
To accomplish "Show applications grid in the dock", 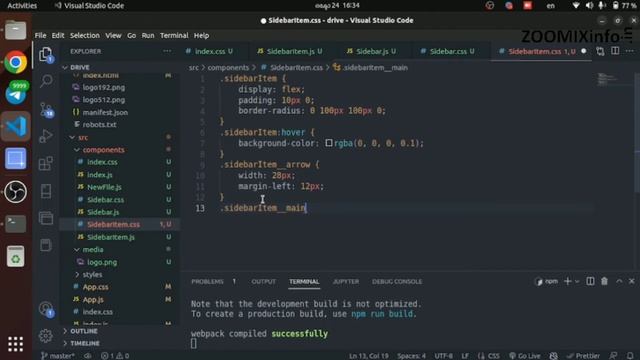I will coord(16,344).
